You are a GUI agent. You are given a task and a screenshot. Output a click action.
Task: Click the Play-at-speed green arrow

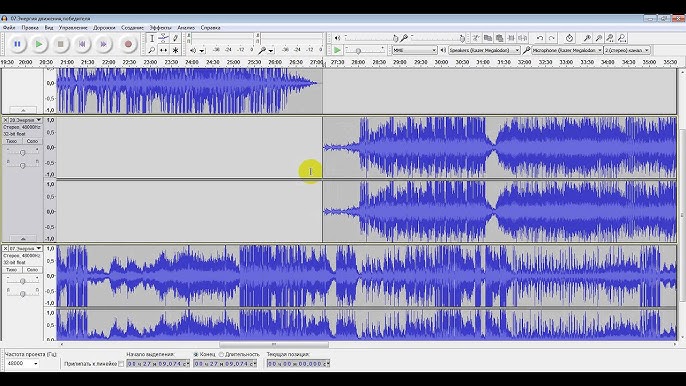click(x=337, y=50)
